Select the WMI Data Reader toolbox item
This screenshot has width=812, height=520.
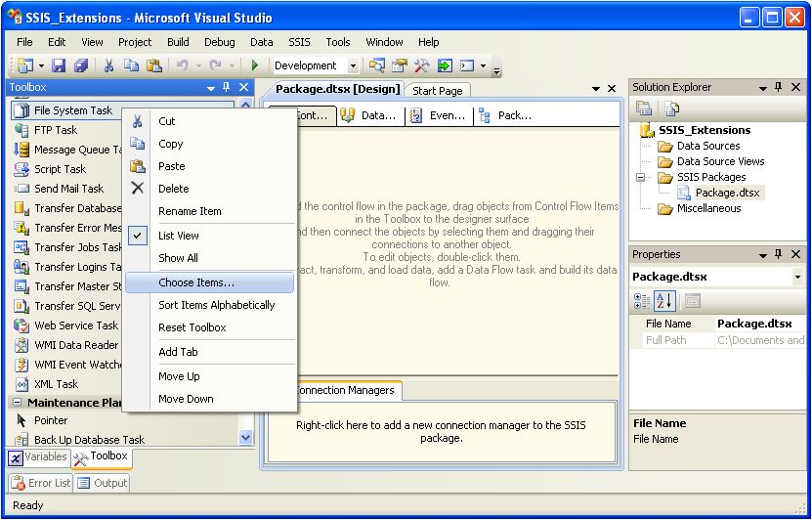tap(67, 345)
